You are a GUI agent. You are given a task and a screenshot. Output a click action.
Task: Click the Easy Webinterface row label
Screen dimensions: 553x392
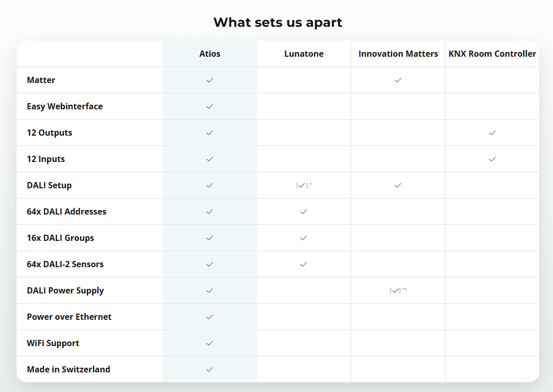click(64, 106)
